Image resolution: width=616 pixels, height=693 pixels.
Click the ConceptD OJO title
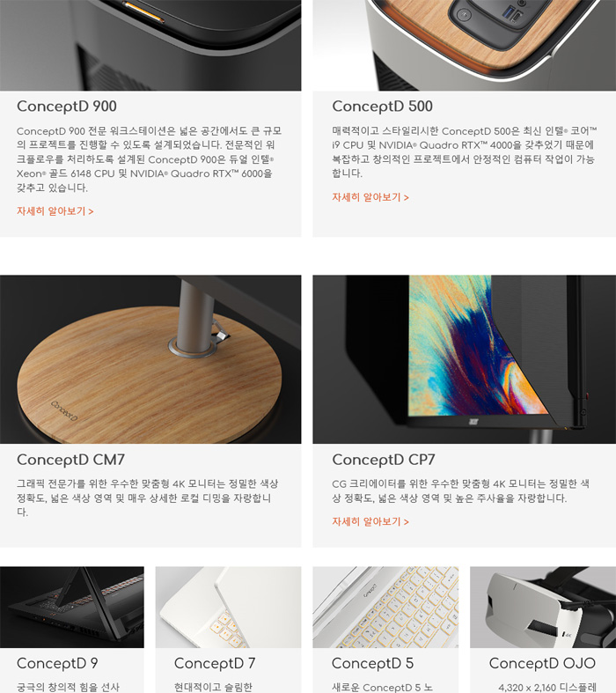[542, 663]
